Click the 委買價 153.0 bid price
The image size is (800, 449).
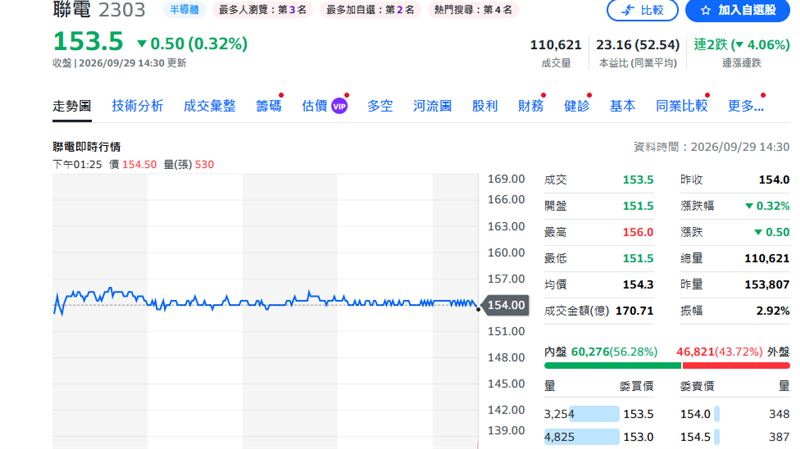(x=638, y=437)
